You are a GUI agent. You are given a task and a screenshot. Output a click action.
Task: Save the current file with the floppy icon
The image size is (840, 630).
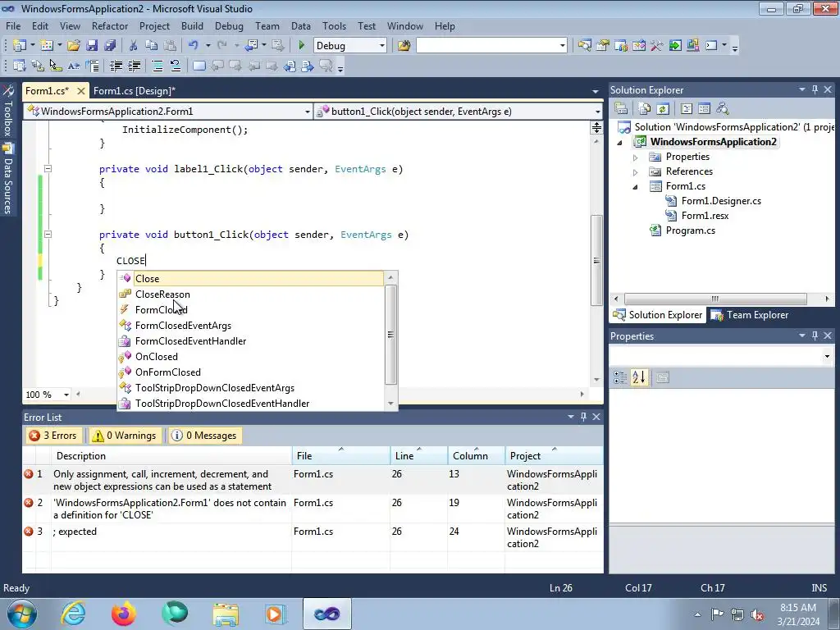[92, 46]
